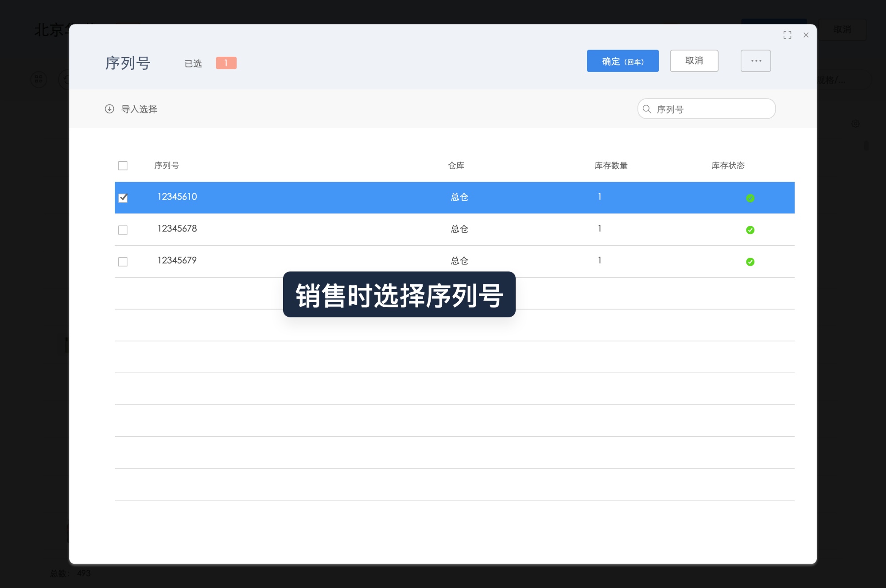Screen dimensions: 886x588
Task: Toggle the select-all checkbox in the table header
Action: click(x=123, y=166)
